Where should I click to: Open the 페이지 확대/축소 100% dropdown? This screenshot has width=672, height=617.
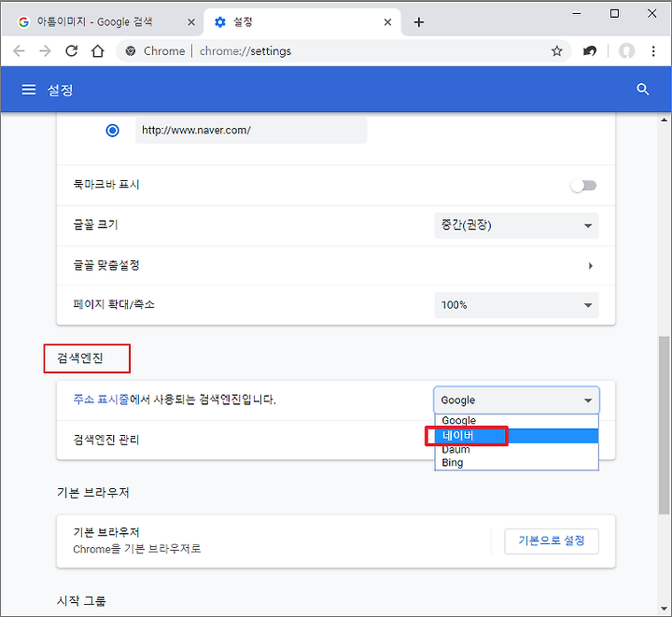(516, 305)
